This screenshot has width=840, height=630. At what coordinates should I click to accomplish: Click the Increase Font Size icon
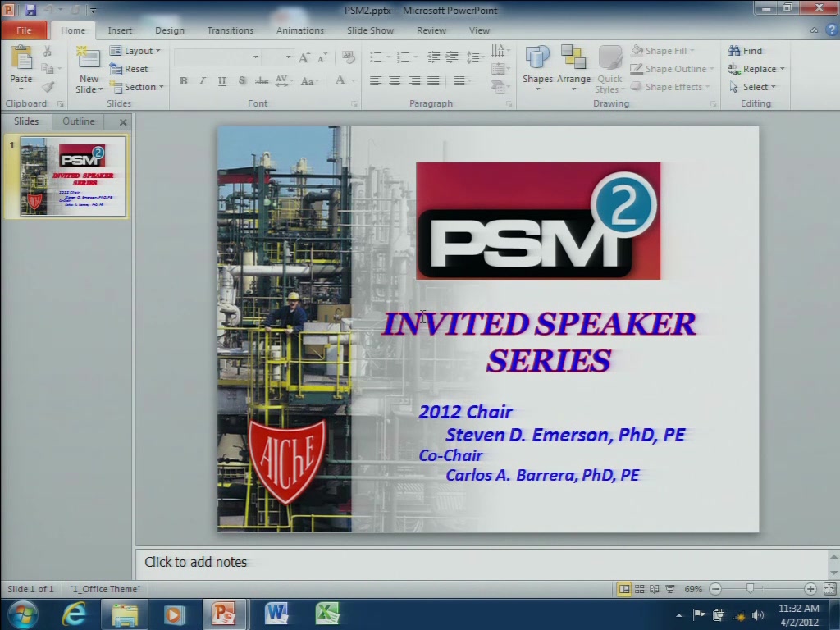(x=304, y=57)
